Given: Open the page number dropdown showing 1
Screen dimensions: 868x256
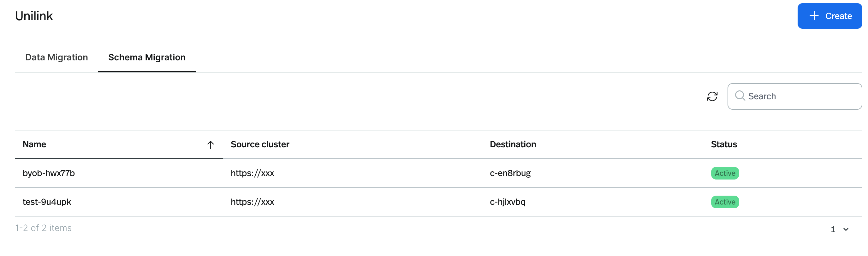Looking at the screenshot, I should [x=833, y=229].
